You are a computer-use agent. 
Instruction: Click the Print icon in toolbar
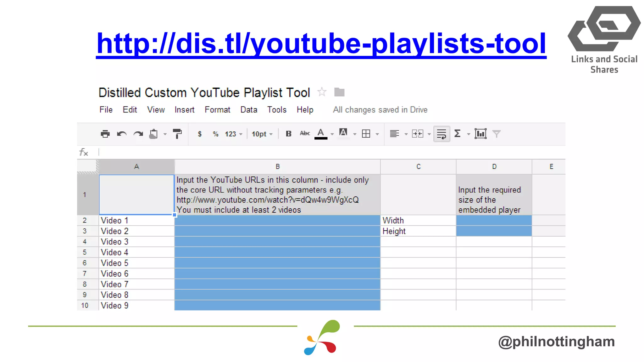tap(105, 134)
